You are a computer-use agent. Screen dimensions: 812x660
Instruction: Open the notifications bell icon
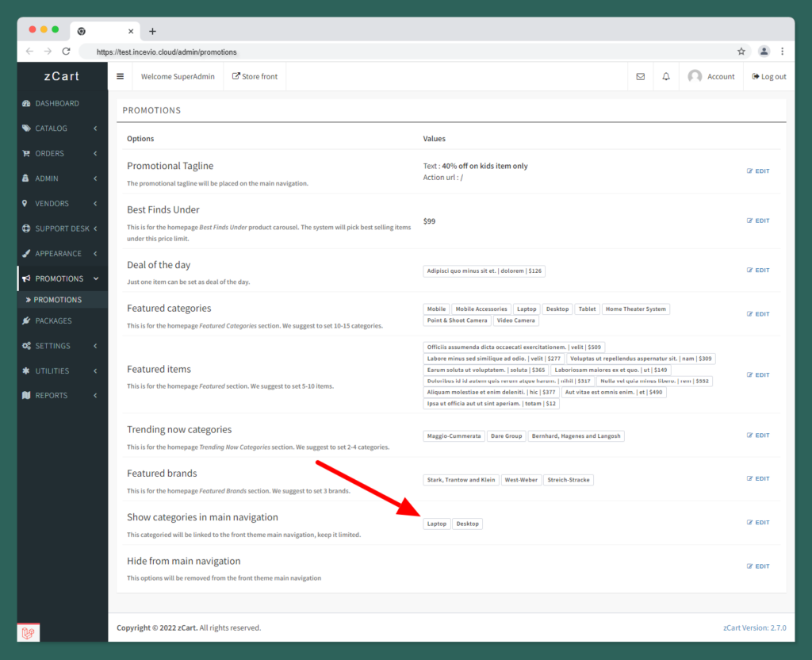pos(666,77)
